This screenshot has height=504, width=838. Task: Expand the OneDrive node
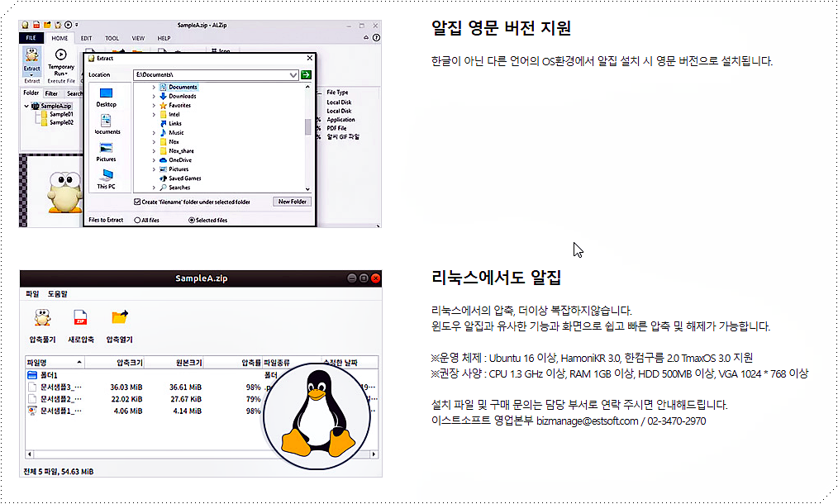pos(154,159)
